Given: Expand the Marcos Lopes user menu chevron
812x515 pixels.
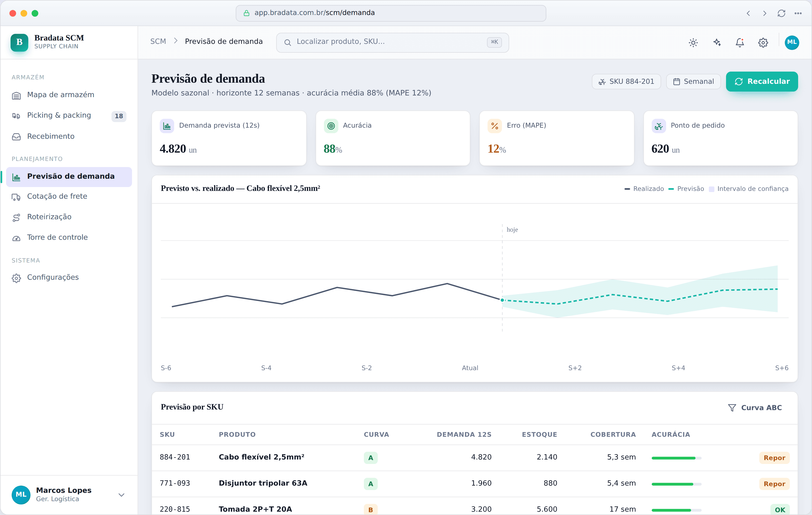Looking at the screenshot, I should (x=121, y=494).
